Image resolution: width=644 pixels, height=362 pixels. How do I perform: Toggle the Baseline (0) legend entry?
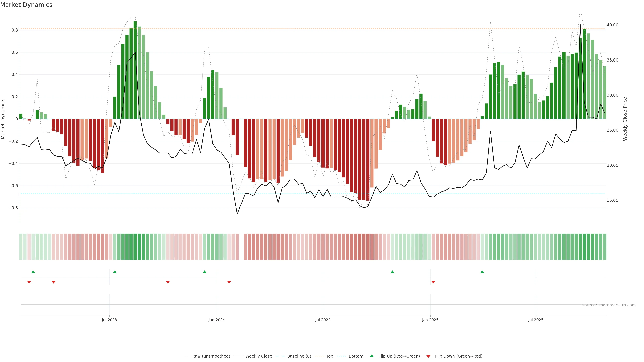pyautogui.click(x=299, y=356)
